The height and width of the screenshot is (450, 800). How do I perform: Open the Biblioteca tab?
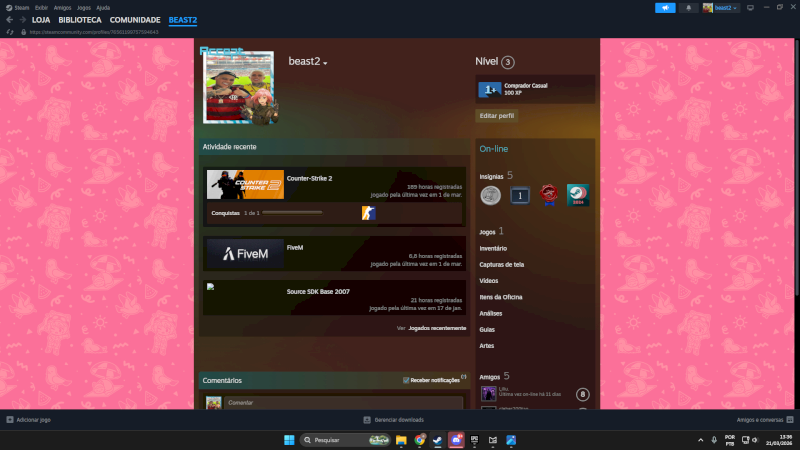79,20
